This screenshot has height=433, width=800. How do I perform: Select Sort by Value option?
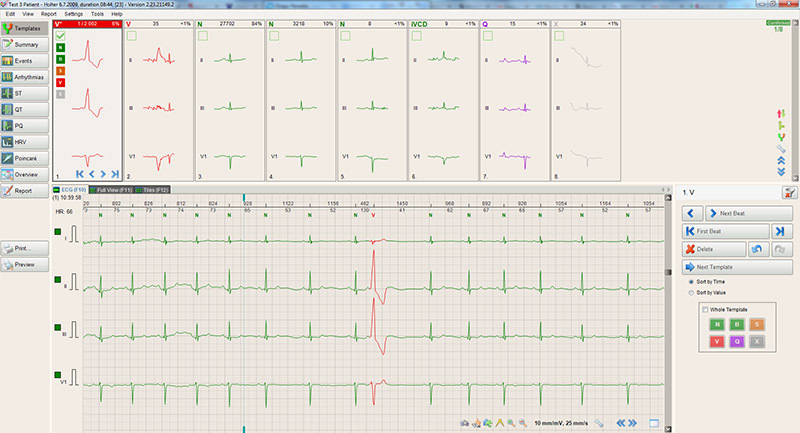pyautogui.click(x=691, y=293)
